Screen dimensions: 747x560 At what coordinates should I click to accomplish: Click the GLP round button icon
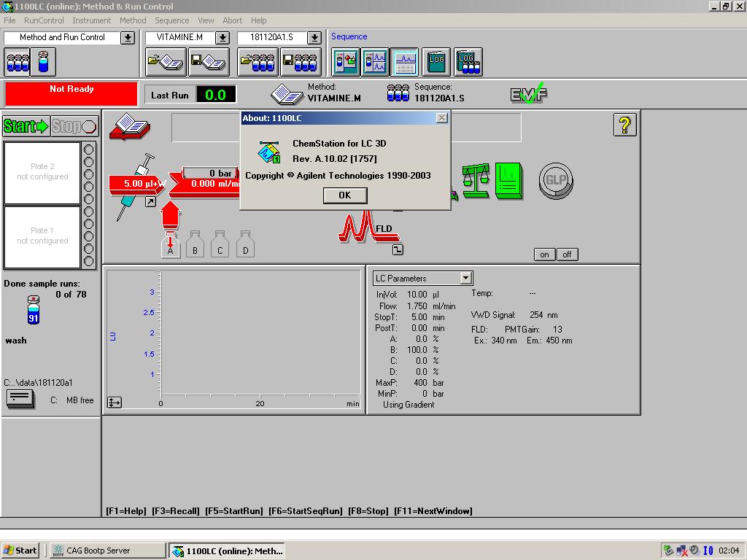[x=556, y=181]
